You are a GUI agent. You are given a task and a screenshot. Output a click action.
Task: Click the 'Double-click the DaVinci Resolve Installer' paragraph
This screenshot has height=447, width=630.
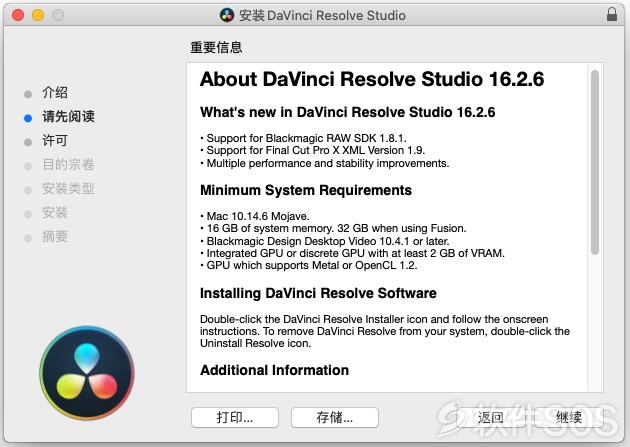pos(385,331)
